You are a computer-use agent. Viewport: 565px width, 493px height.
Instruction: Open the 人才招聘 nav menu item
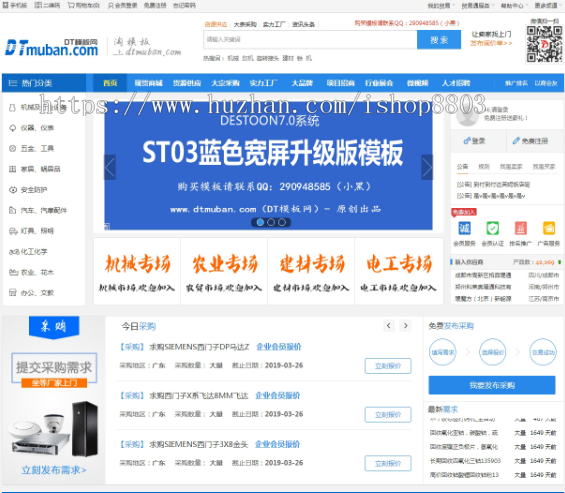456,83
